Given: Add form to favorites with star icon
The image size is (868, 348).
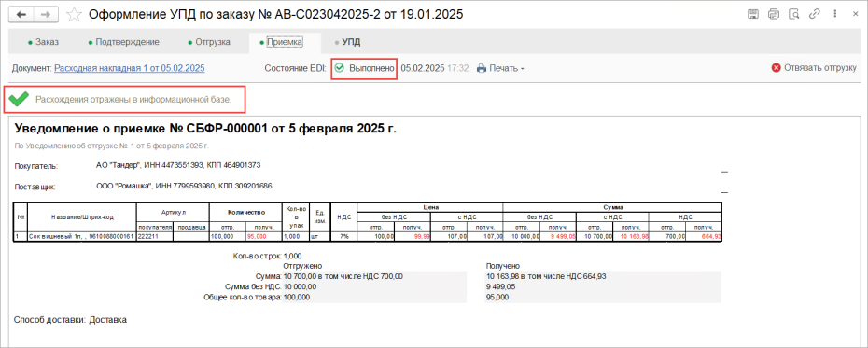Looking at the screenshot, I should pyautogui.click(x=74, y=15).
